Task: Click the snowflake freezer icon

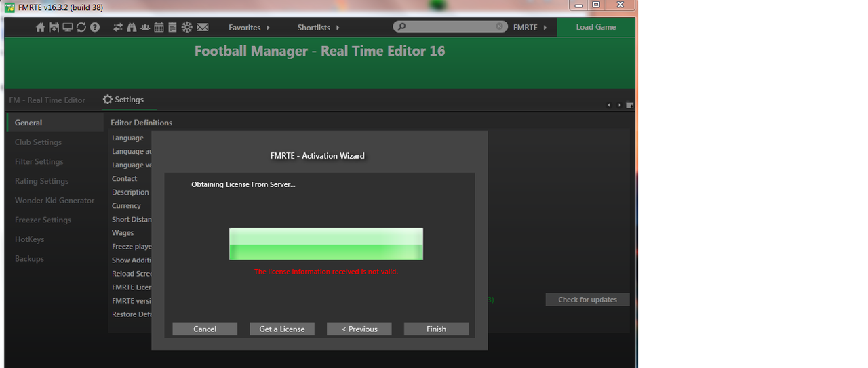Action: 186,27
